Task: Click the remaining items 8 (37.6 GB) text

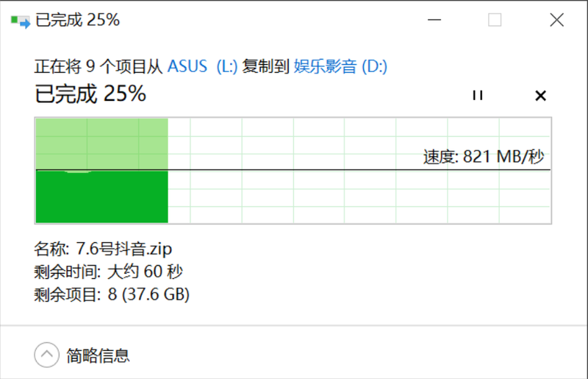Action: click(x=148, y=294)
